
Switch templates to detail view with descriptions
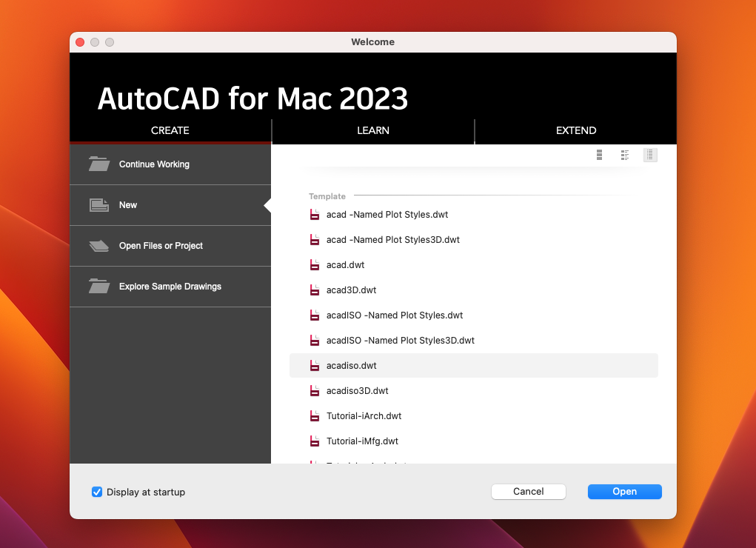624,155
